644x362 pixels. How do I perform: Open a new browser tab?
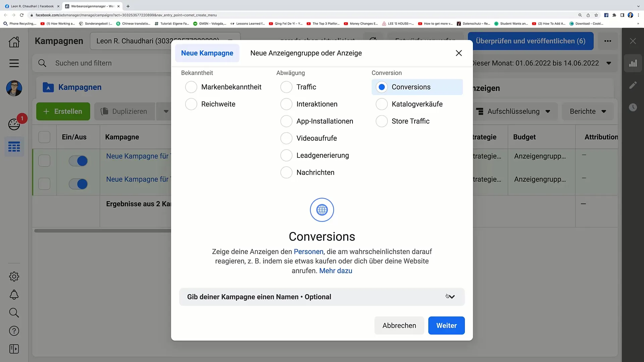tap(128, 6)
